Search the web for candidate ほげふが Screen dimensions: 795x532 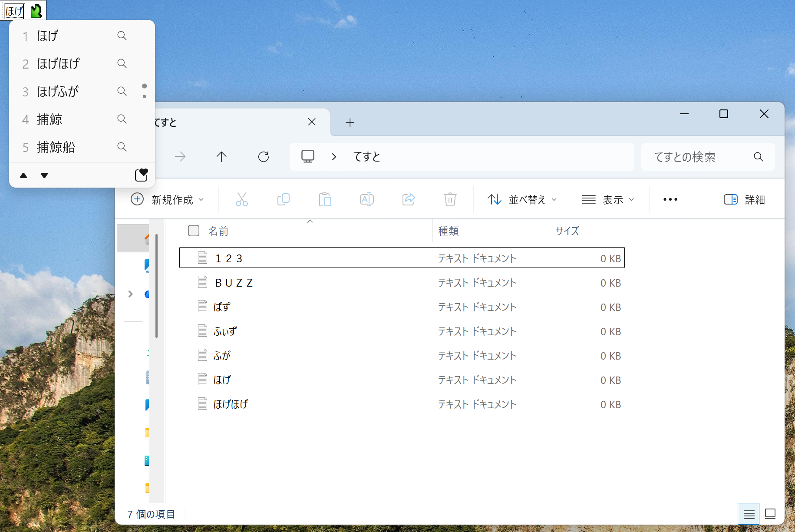[x=122, y=91]
